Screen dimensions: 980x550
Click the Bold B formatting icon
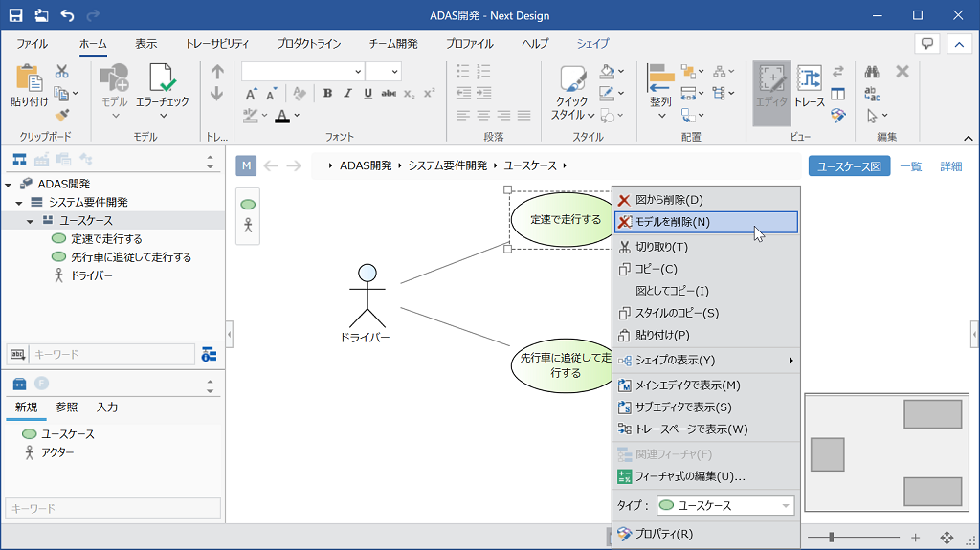(327, 93)
